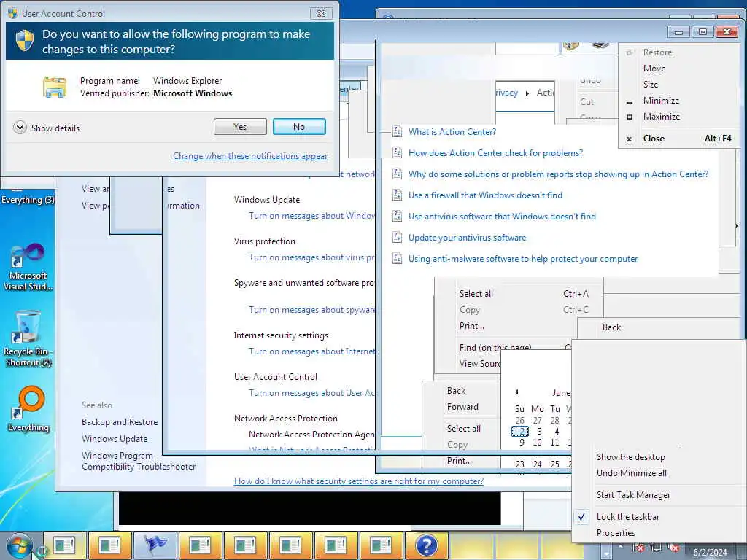The height and width of the screenshot is (560, 747).
Task: Click the icon beside Using anti-malware software topic
Action: coord(397,258)
